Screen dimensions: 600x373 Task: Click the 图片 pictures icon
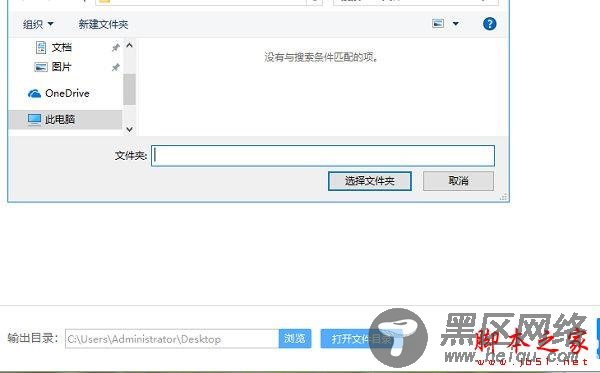point(41,67)
